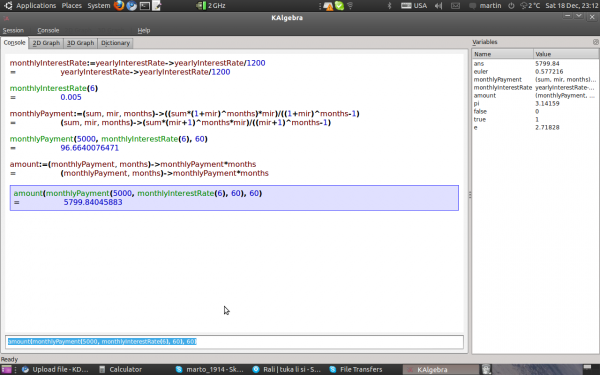Open the mail envelope indicator
This screenshot has height=375, width=600.
tap(455, 5)
